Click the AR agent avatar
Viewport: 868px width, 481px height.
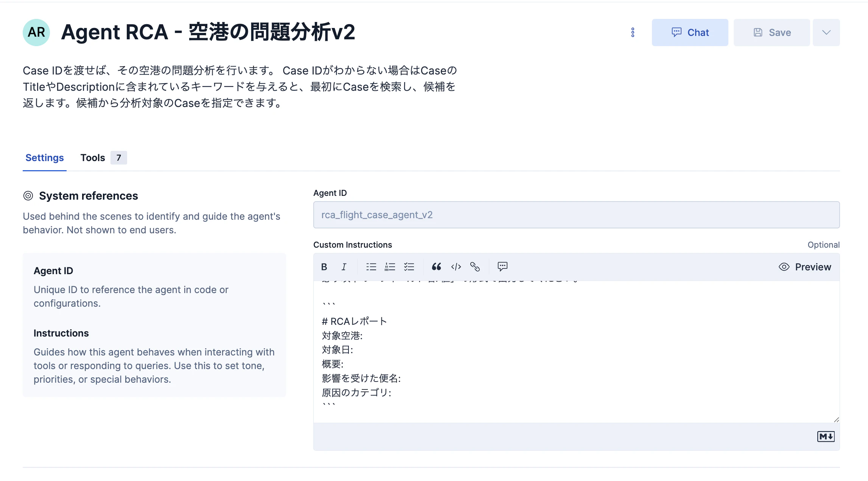click(36, 33)
